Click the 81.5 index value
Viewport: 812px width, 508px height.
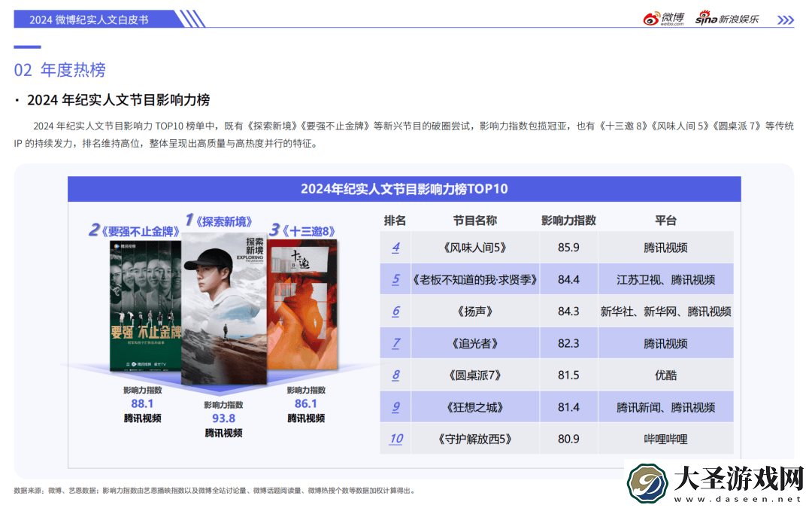pyautogui.click(x=568, y=375)
